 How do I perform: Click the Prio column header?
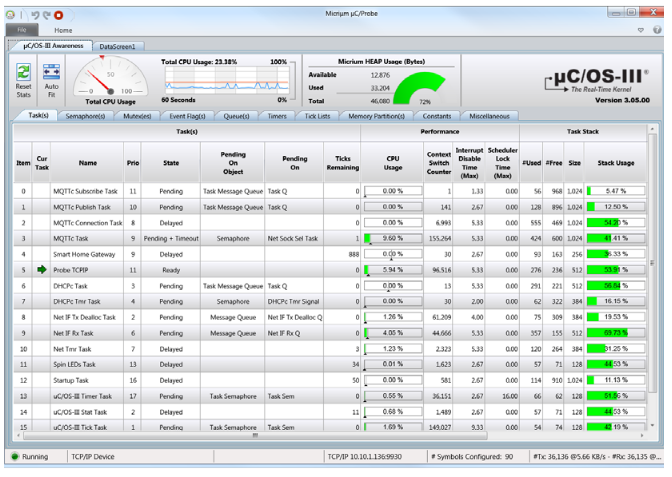point(133,163)
